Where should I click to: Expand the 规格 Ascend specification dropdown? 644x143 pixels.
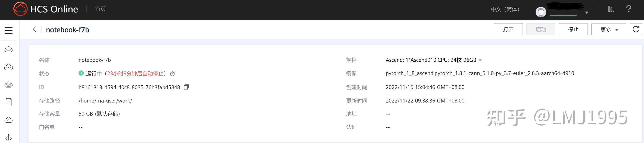[480, 60]
